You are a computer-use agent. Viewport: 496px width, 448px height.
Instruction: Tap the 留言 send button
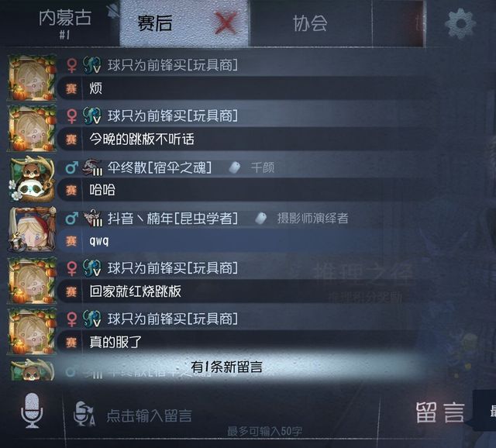point(440,412)
